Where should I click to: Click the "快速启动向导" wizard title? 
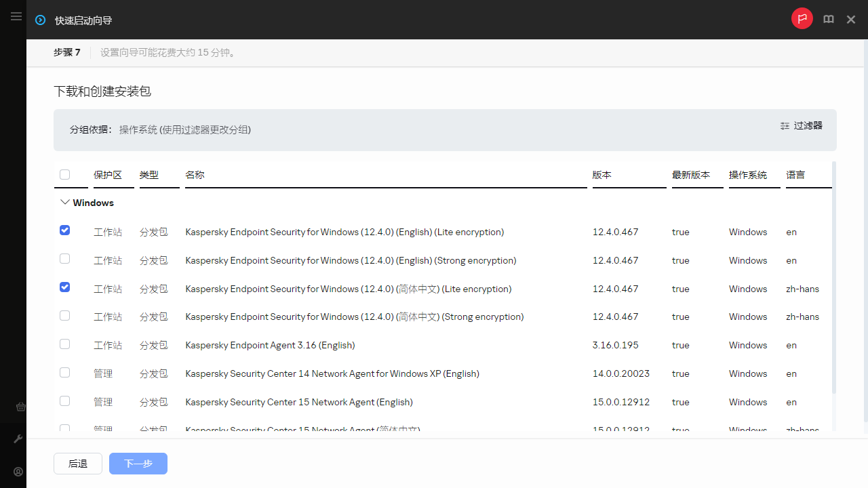83,20
